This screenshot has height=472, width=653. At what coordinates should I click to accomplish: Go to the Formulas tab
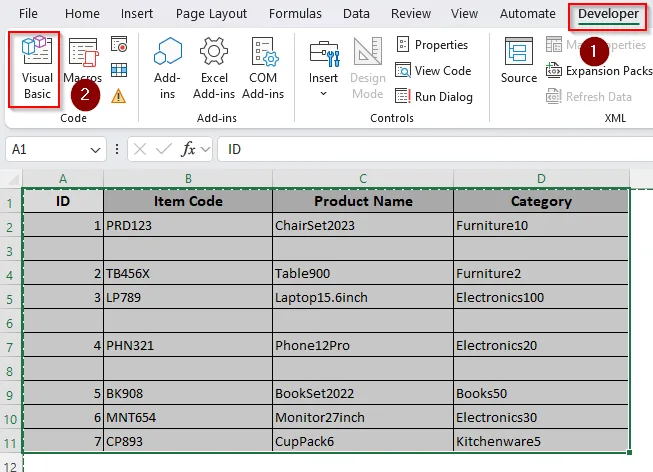(x=295, y=14)
